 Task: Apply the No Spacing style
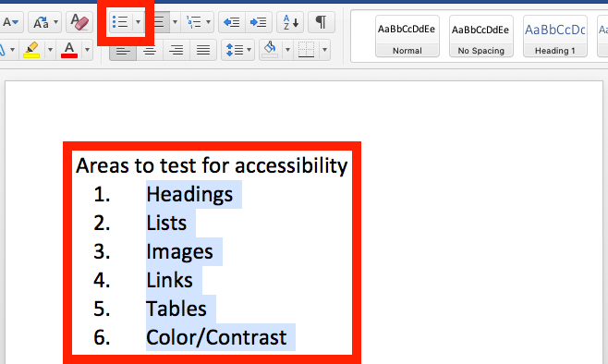tap(480, 36)
